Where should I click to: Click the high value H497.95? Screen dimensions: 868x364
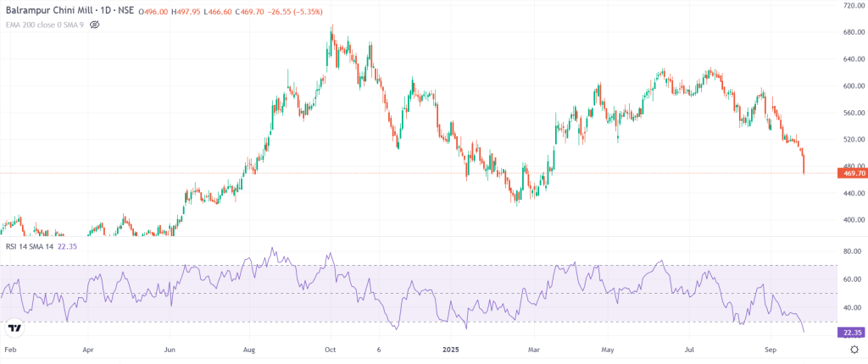pyautogui.click(x=186, y=12)
